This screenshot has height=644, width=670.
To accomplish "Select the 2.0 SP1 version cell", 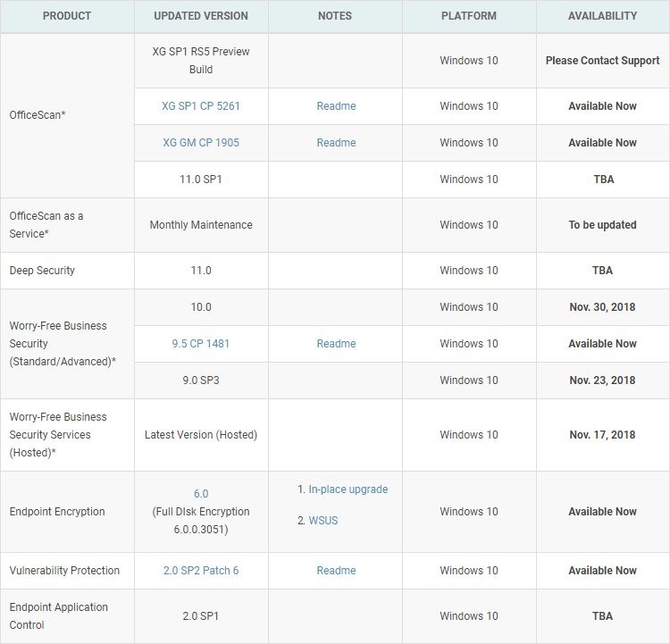I will tap(201, 616).
